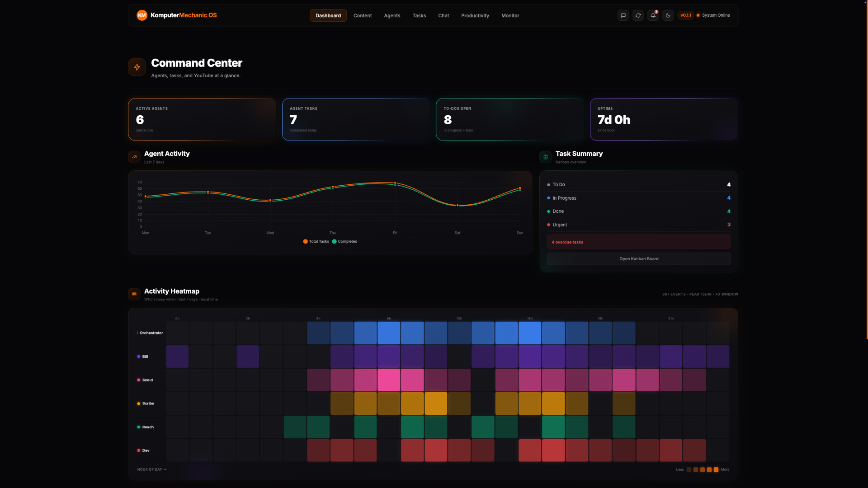Go to the Tasks tab
This screenshot has width=868, height=488.
point(419,15)
